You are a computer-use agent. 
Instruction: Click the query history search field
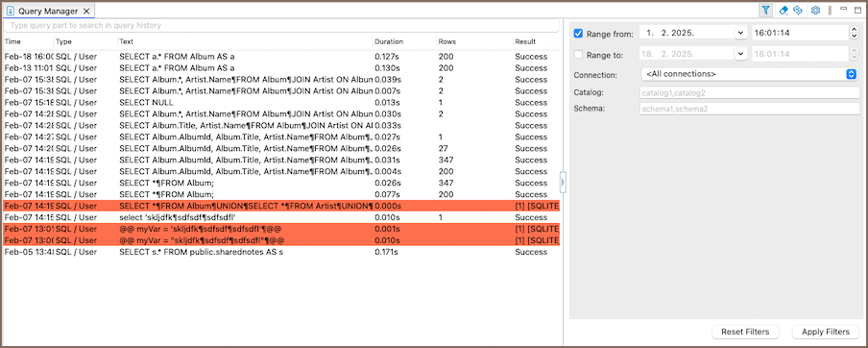(x=281, y=26)
